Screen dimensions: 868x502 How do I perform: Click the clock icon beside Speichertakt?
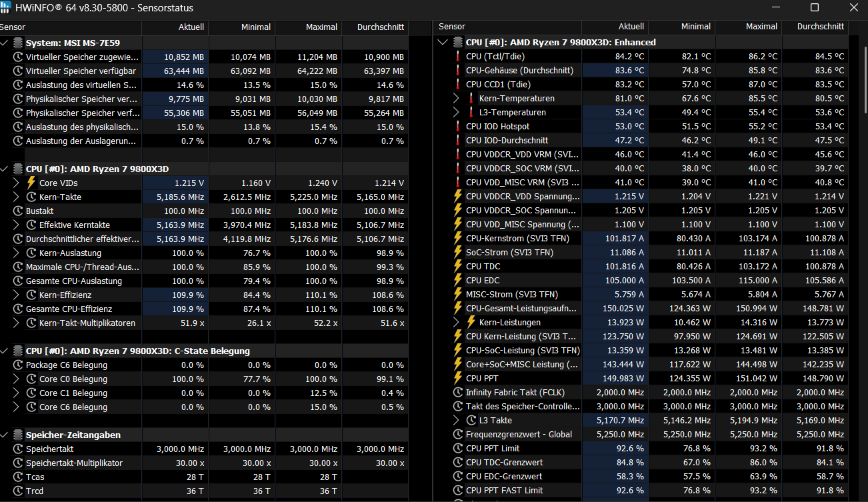point(17,449)
